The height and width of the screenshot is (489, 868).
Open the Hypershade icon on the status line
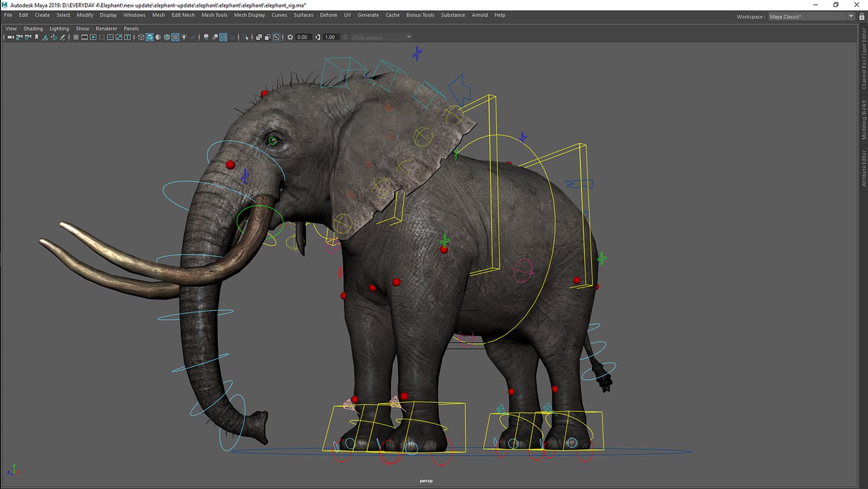[x=174, y=37]
